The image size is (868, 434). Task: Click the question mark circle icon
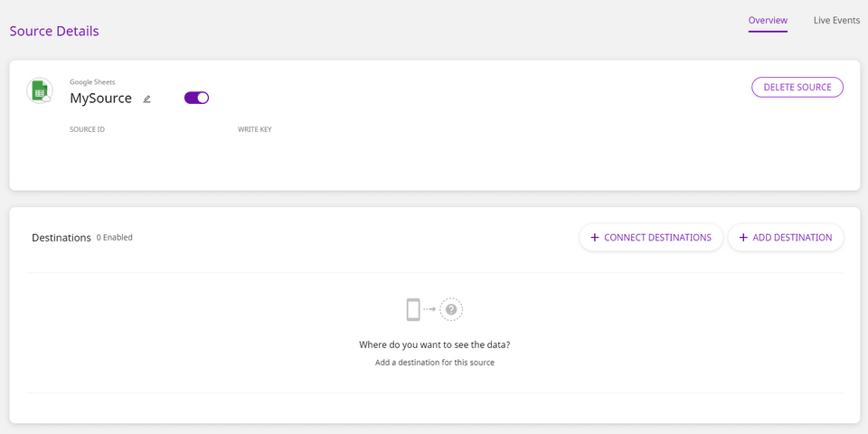coord(451,310)
